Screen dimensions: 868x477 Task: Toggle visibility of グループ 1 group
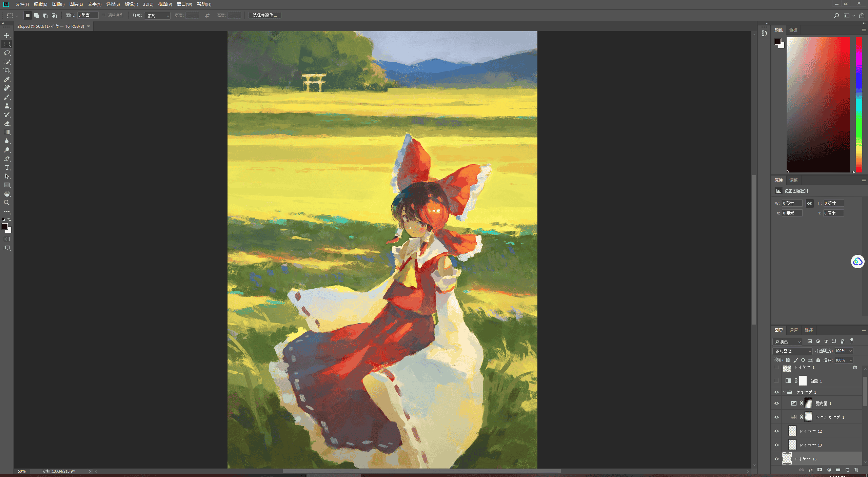[776, 392]
